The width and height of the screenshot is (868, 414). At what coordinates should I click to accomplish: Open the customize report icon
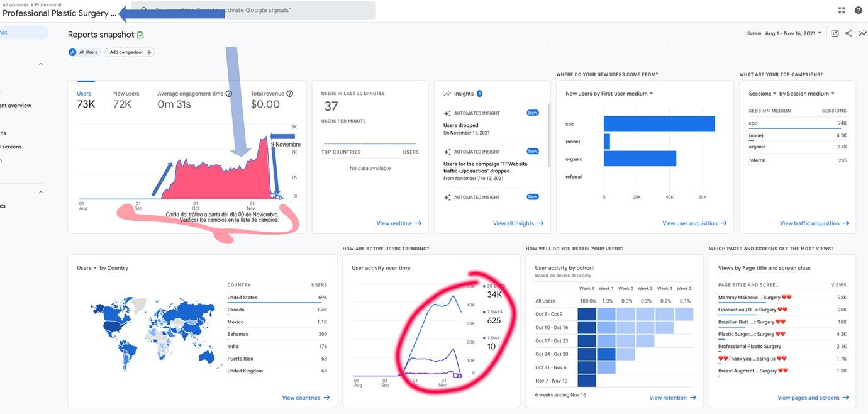tap(835, 33)
